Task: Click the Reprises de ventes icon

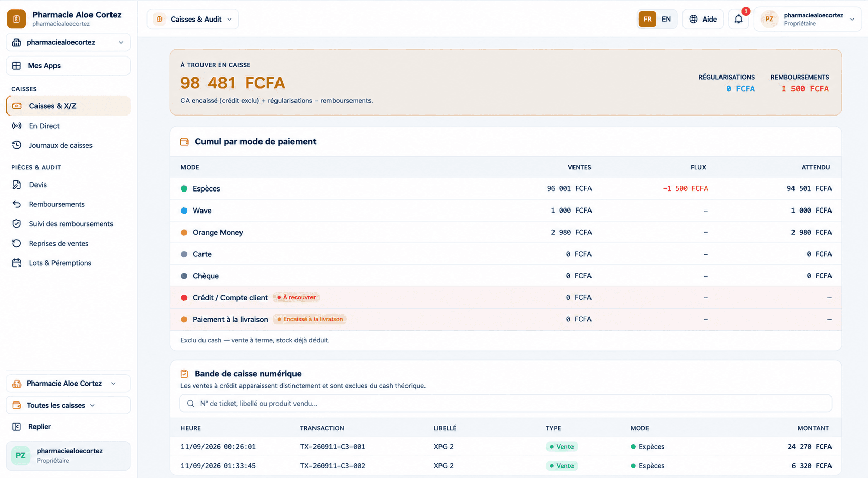Action: pyautogui.click(x=17, y=243)
